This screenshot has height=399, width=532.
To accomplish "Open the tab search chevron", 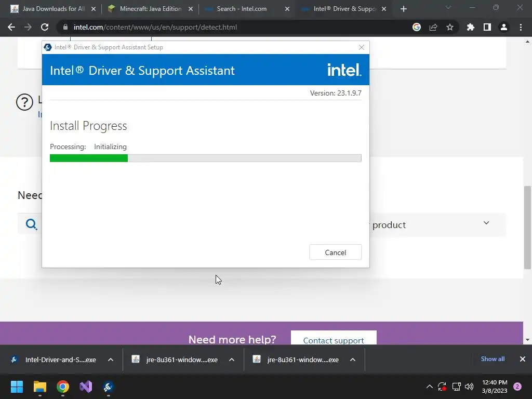I will click(x=448, y=7).
